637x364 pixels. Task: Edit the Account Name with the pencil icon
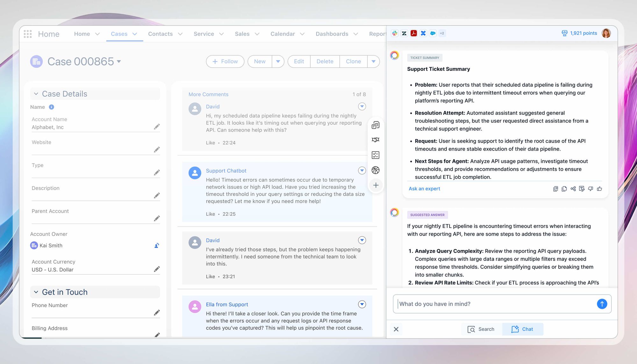[x=157, y=126]
